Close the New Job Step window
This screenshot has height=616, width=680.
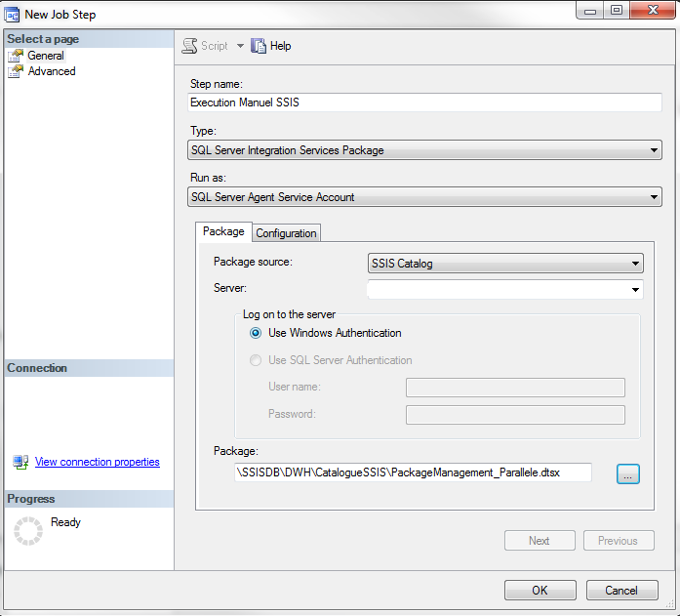653,11
